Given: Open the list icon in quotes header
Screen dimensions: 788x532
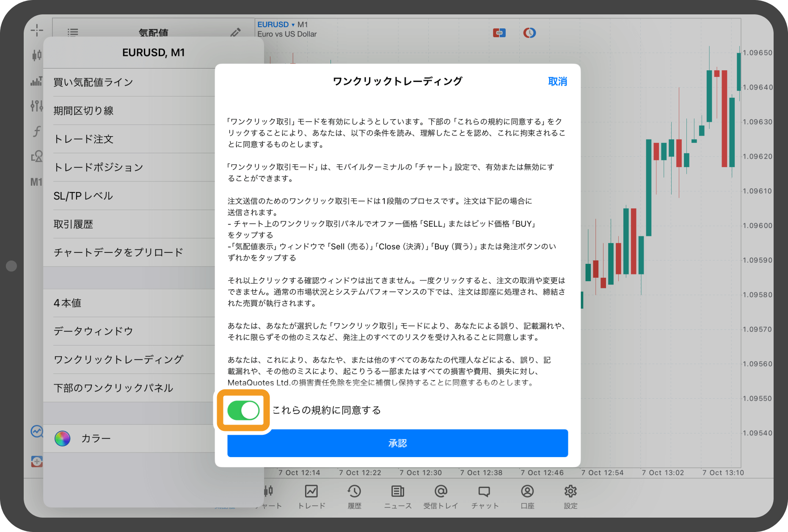Looking at the screenshot, I should coord(73,32).
